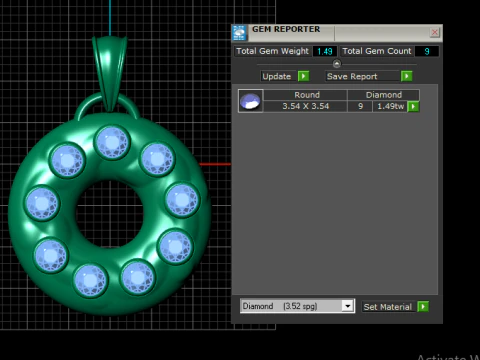Screen dimensions: 480x360
Task: Select the round gem thumbnail in report row
Action: pyautogui.click(x=250, y=101)
